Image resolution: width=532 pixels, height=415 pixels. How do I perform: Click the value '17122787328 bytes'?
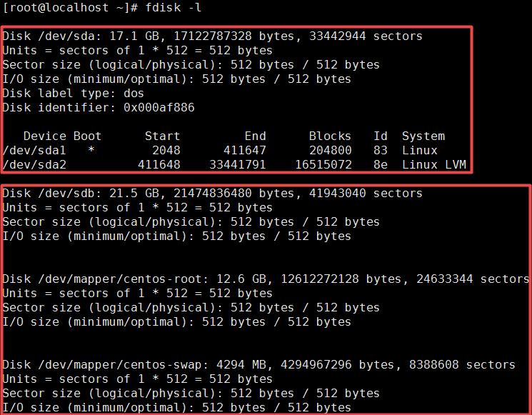[234, 36]
